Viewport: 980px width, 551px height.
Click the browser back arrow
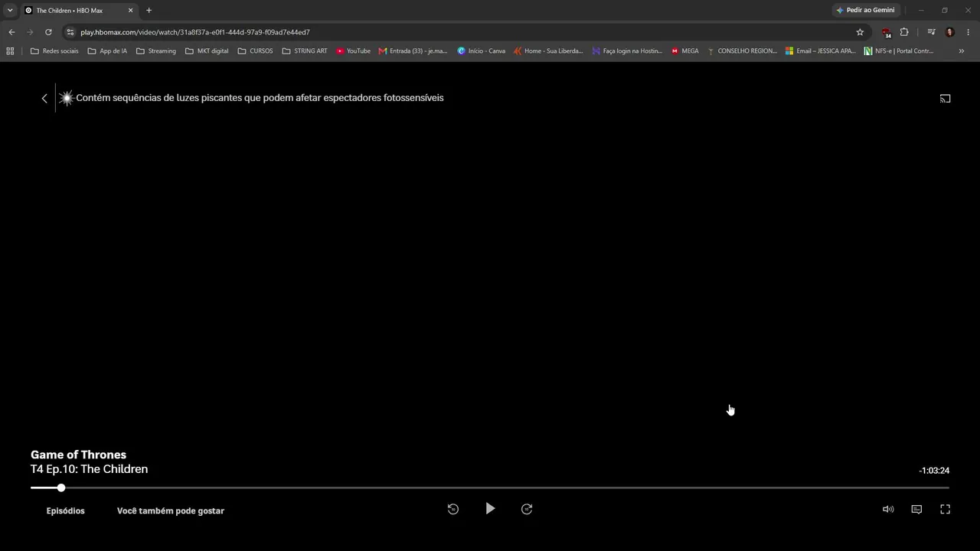(x=11, y=32)
